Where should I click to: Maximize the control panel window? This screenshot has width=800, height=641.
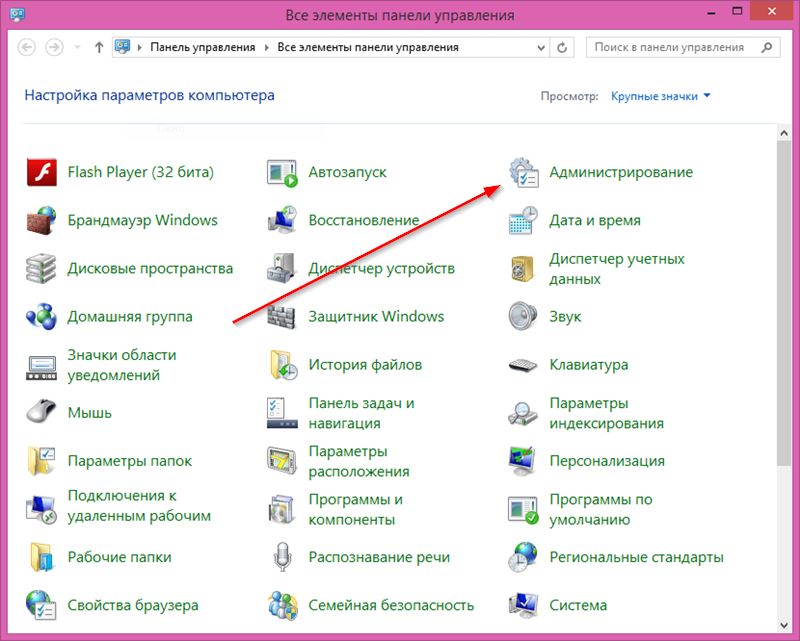tap(737, 11)
